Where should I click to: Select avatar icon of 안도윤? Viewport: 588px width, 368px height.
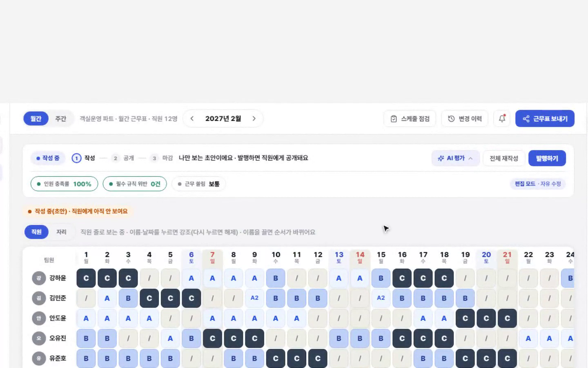tap(39, 318)
